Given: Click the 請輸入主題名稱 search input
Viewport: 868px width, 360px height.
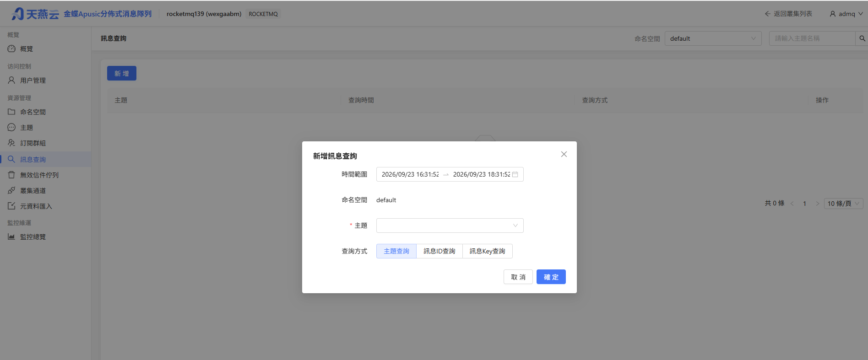Looking at the screenshot, I should 812,38.
